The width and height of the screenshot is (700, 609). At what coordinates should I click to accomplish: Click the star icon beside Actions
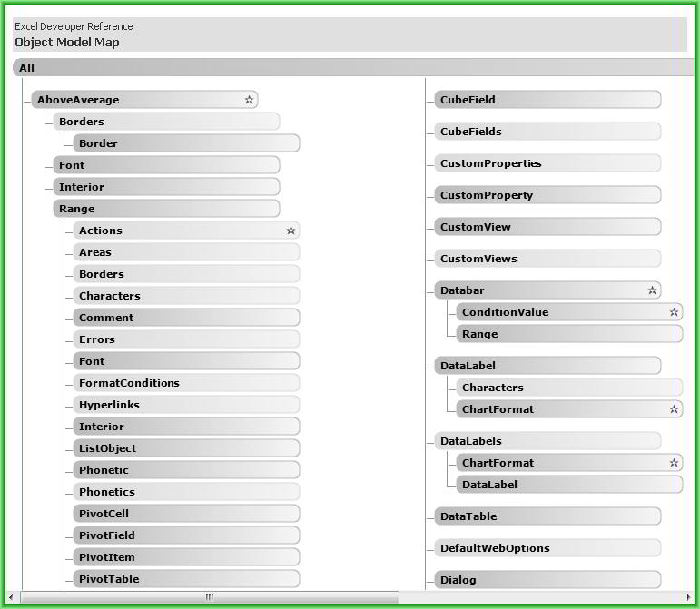coord(291,231)
